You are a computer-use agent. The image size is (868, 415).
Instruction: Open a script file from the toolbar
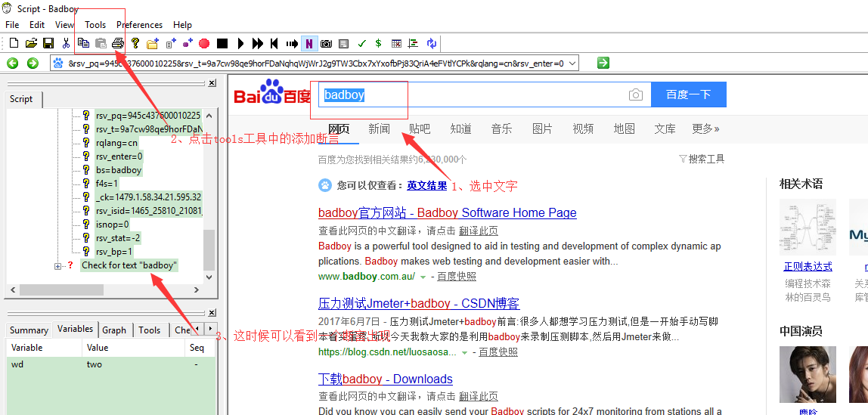pos(31,43)
